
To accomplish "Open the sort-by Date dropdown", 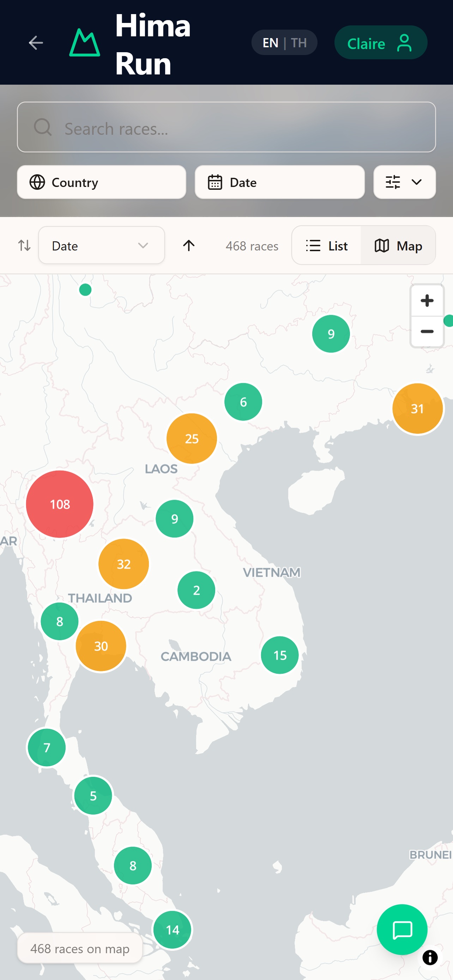I will [102, 246].
